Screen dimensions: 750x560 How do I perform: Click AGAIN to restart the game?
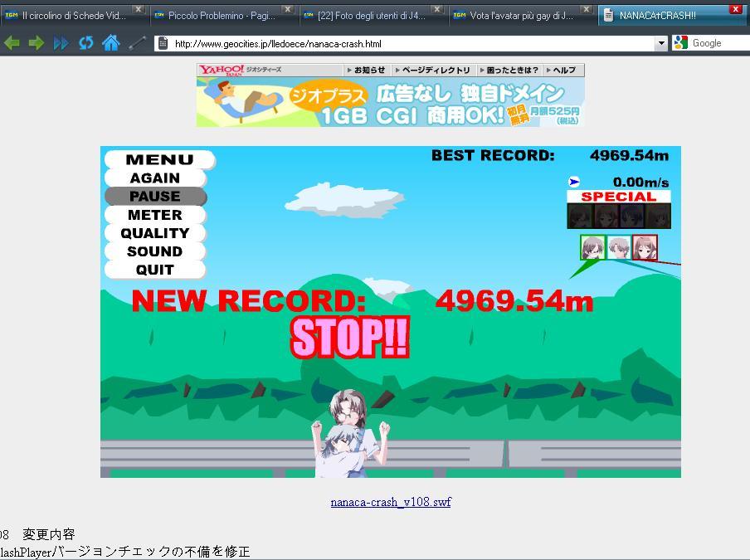coord(155,178)
